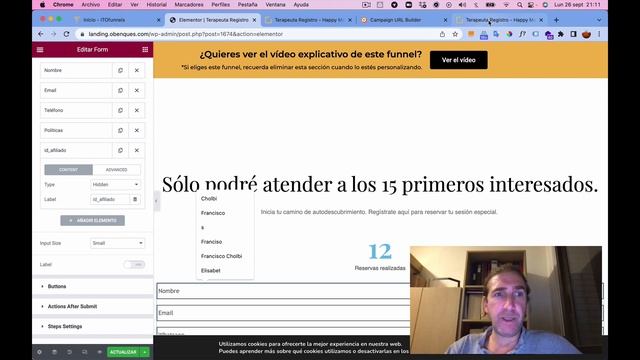
Task: Open the Apple menu
Action: 42,5
